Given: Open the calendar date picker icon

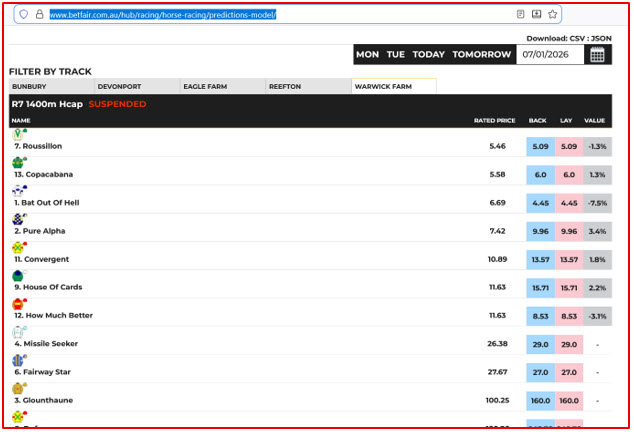Looking at the screenshot, I should point(597,55).
